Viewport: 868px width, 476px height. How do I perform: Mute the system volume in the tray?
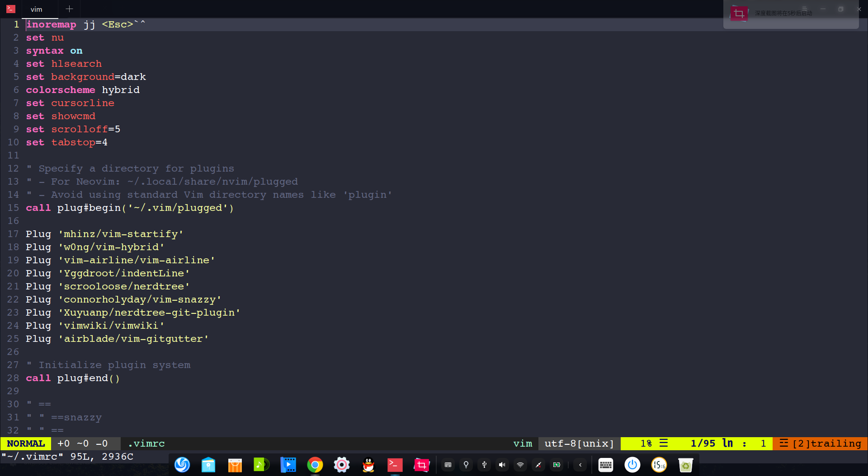[x=502, y=465]
